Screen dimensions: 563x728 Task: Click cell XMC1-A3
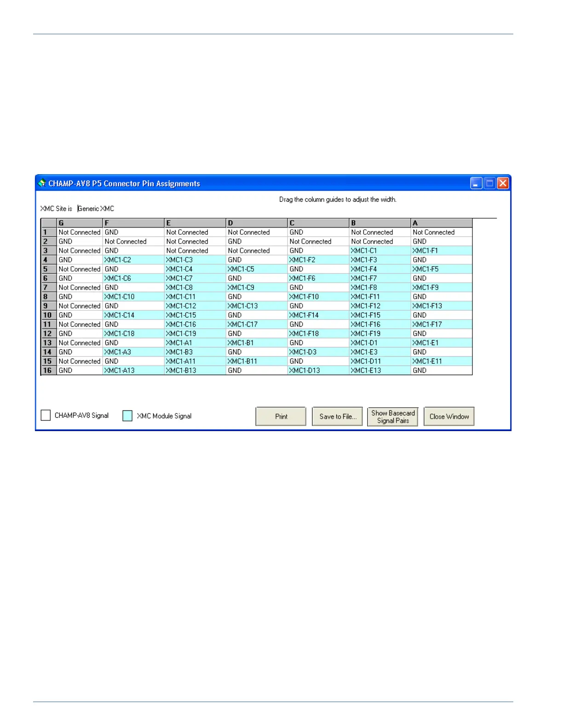[x=133, y=352]
